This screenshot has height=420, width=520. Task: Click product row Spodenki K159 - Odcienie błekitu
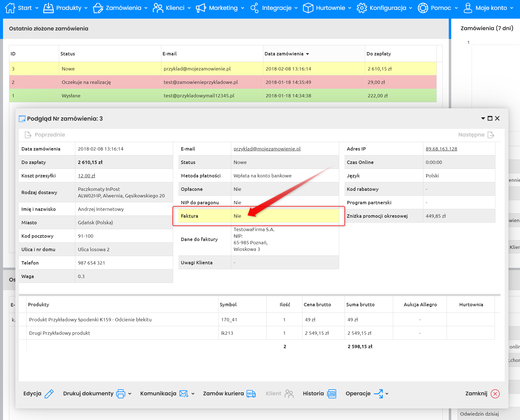[256, 320]
